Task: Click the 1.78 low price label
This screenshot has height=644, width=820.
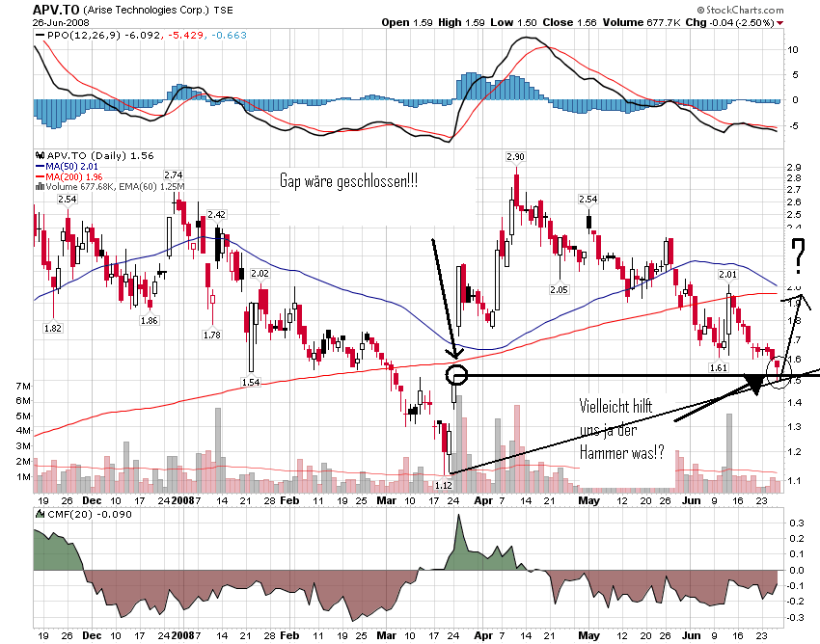Action: 212,335
